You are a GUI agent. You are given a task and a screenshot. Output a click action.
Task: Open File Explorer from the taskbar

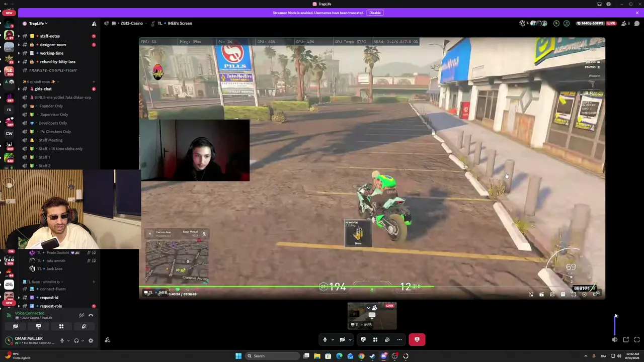(317, 356)
